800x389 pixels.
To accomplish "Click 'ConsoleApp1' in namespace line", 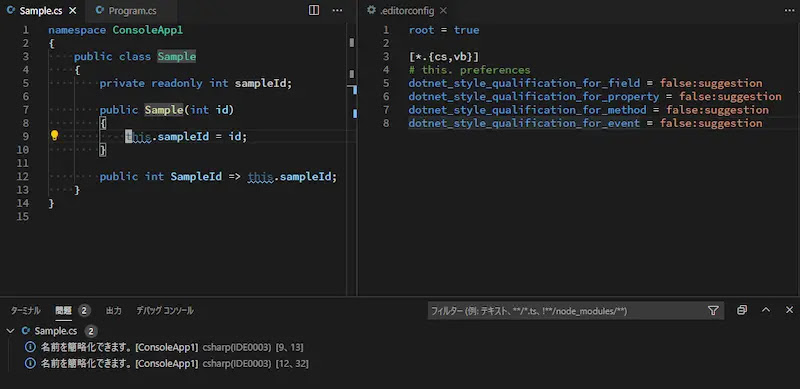I will (x=147, y=30).
